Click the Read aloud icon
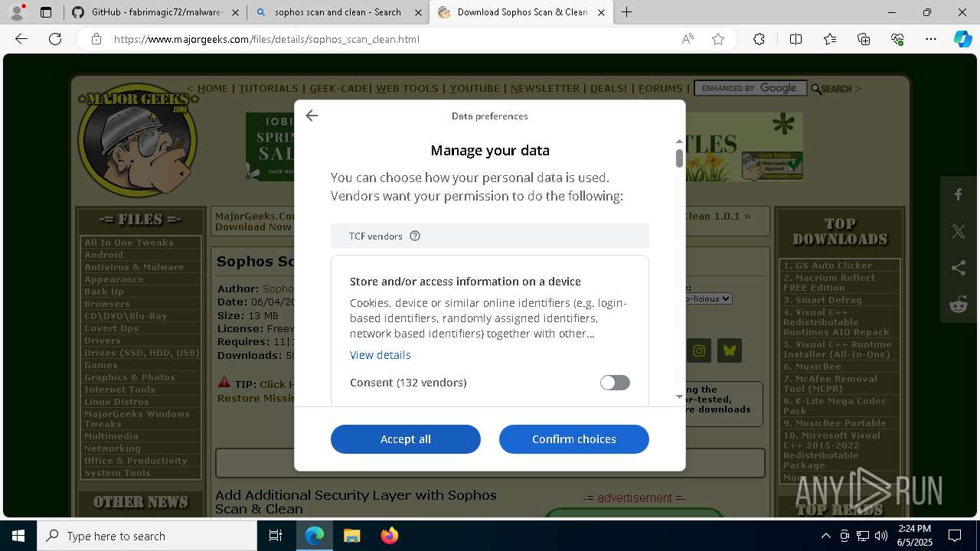Image resolution: width=980 pixels, height=551 pixels. coord(688,39)
